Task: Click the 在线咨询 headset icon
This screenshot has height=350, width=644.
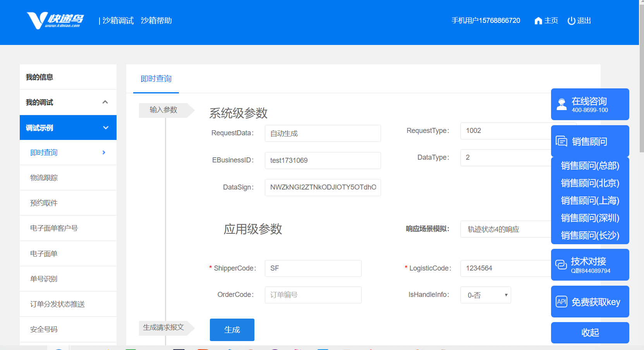Action: (561, 103)
